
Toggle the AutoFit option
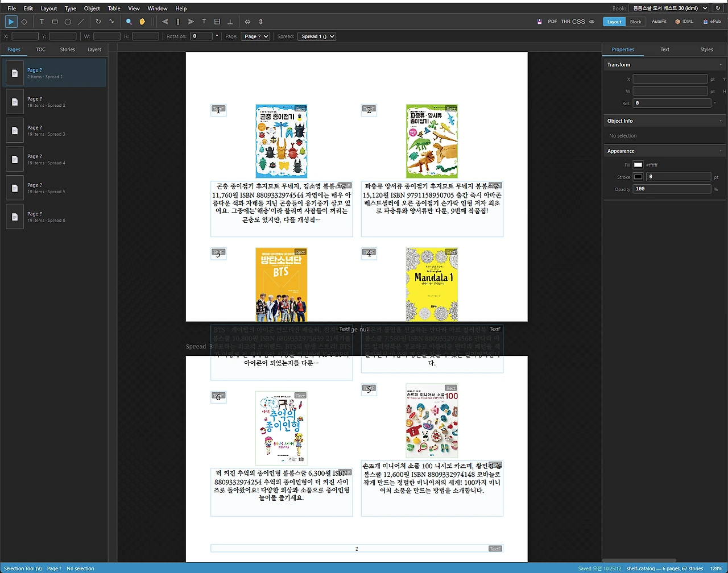(659, 22)
